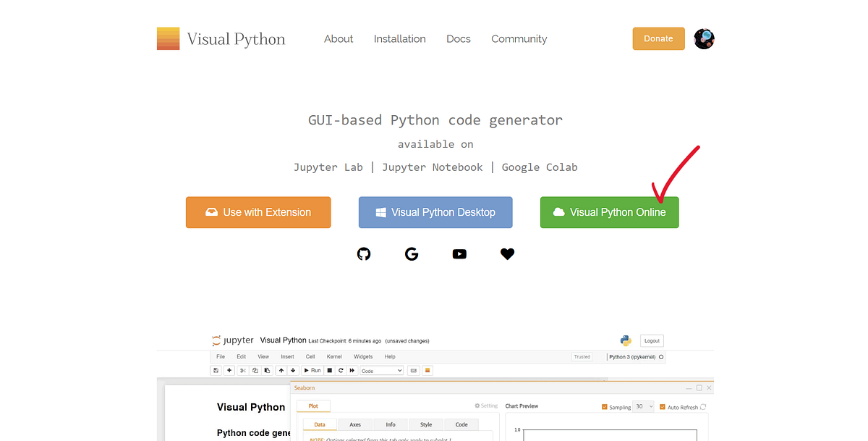
Task: Restart the kernel icon
Action: (340, 370)
